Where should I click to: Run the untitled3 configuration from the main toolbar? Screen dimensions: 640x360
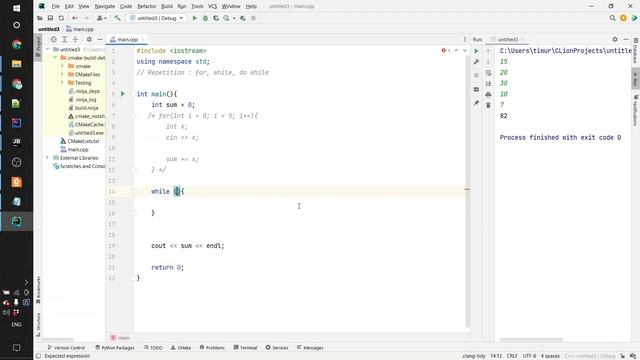click(x=195, y=18)
